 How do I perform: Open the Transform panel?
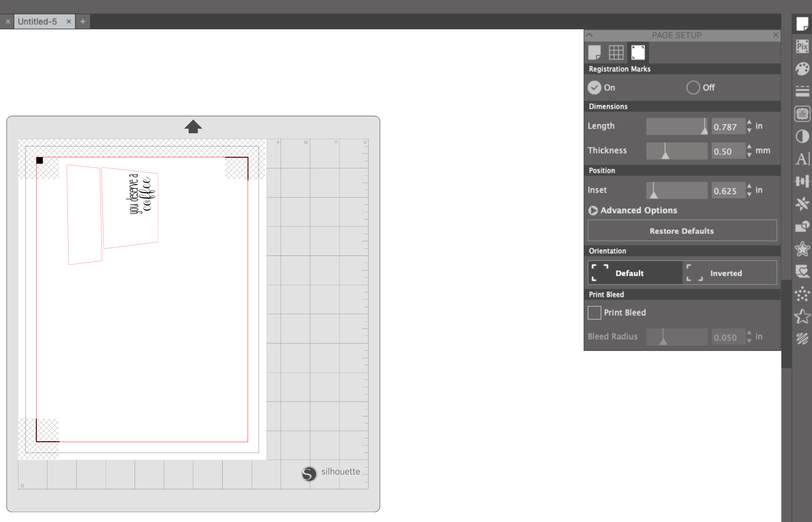(802, 181)
